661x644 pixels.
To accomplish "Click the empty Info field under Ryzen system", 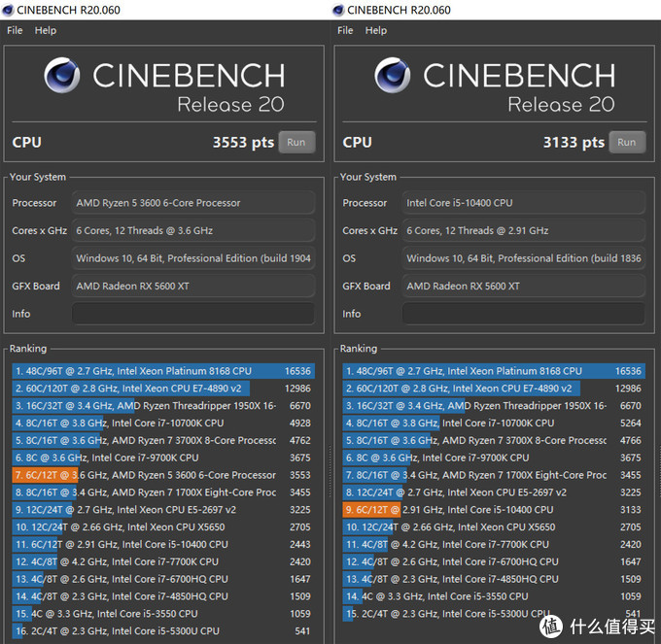I will 192,314.
